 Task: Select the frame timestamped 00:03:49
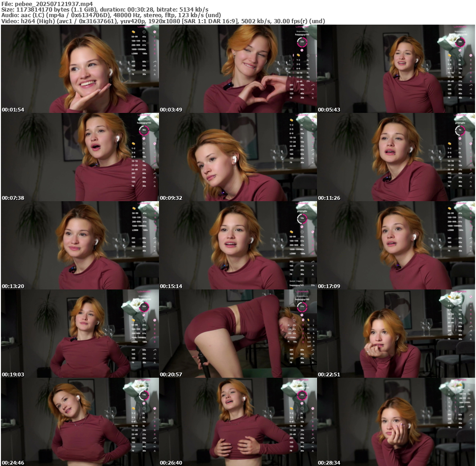pos(238,69)
